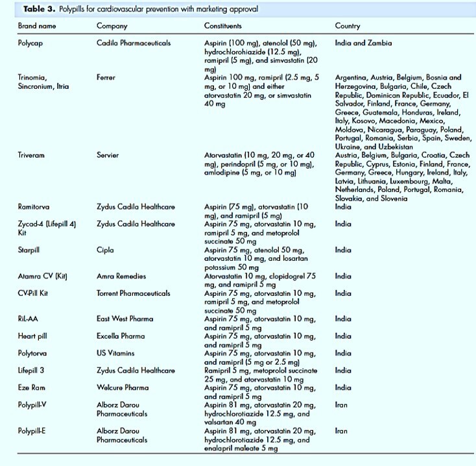Click 'Excella Pharma' company cell

pos(121,336)
